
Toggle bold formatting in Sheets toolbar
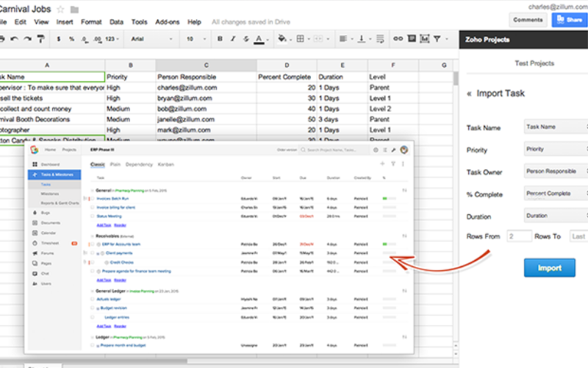click(x=220, y=39)
